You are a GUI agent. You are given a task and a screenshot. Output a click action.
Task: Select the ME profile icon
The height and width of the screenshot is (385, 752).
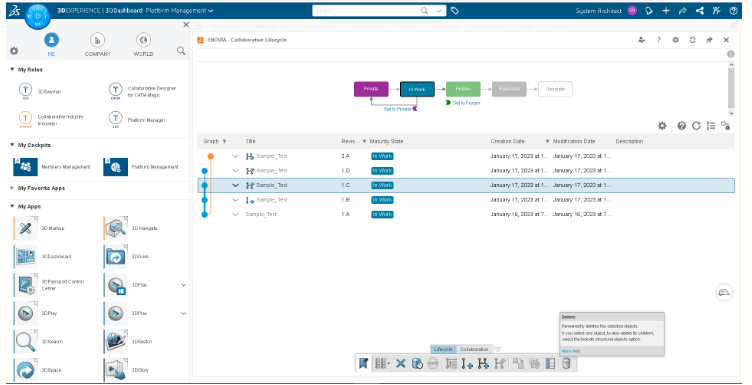point(51,40)
